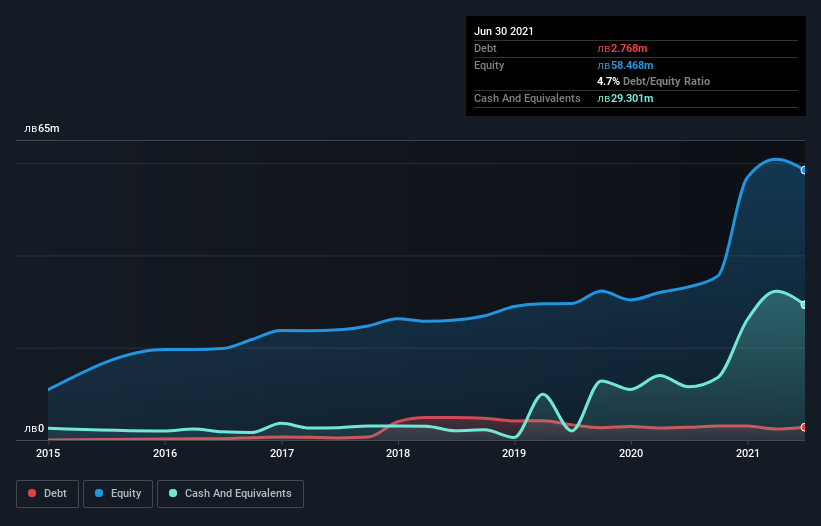This screenshot has height=526, width=821.
Task: Toggle the Cash And Equivalents legend button
Action: 230,494
